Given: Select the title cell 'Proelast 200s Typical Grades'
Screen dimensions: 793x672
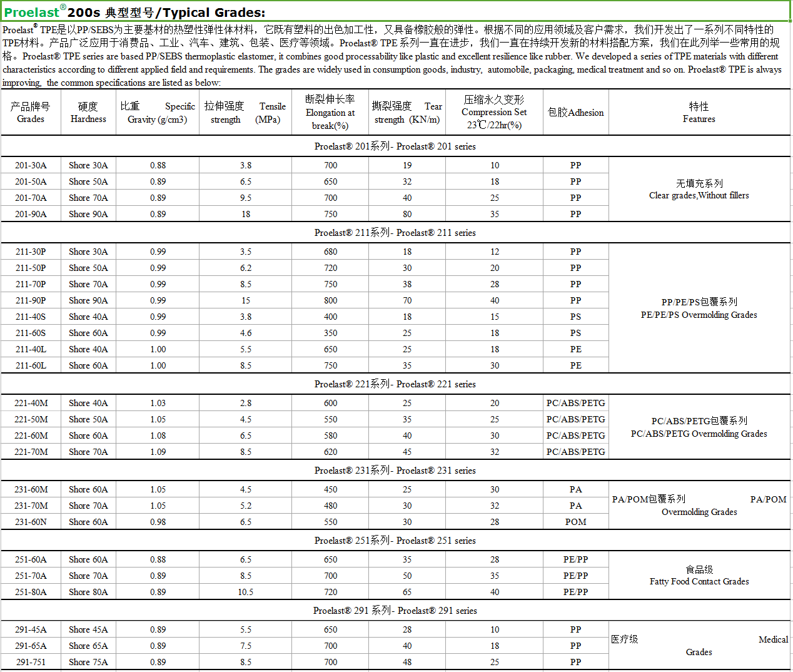Looking at the screenshot, I should (x=395, y=11).
